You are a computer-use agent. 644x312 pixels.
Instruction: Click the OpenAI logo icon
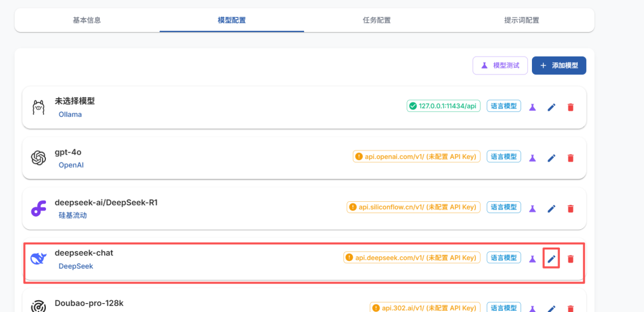coord(38,158)
